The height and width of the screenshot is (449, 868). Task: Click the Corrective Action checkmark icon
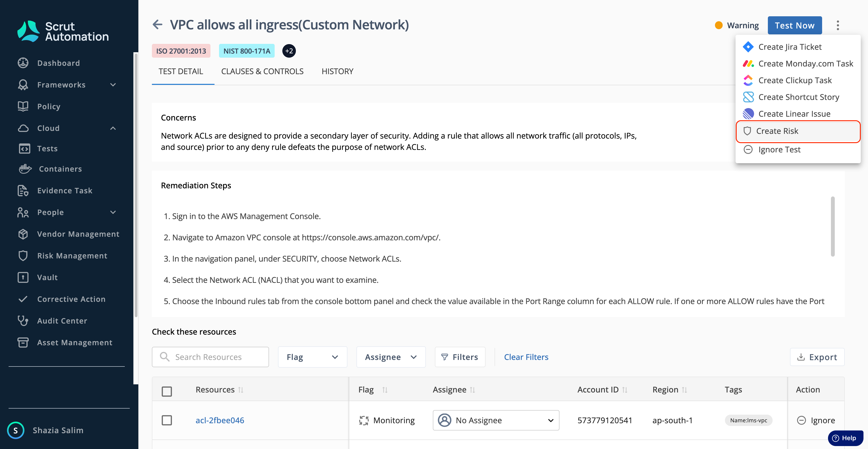(x=23, y=299)
